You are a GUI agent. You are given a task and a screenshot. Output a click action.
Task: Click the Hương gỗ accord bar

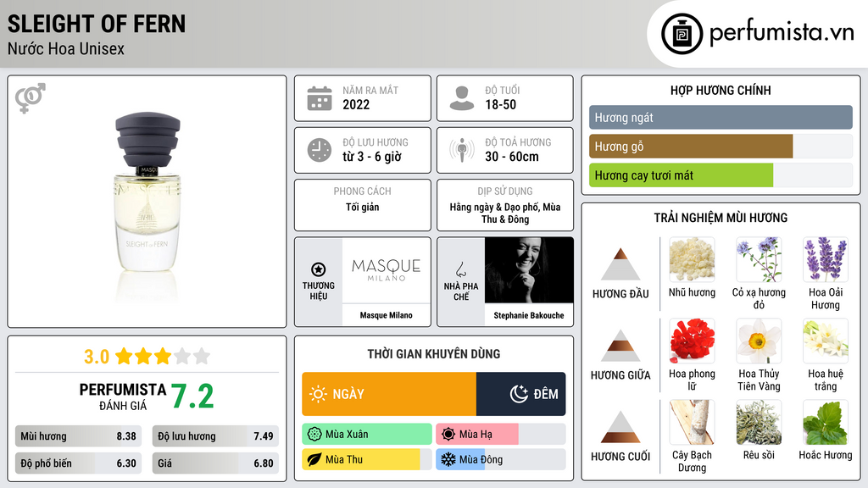(x=721, y=146)
